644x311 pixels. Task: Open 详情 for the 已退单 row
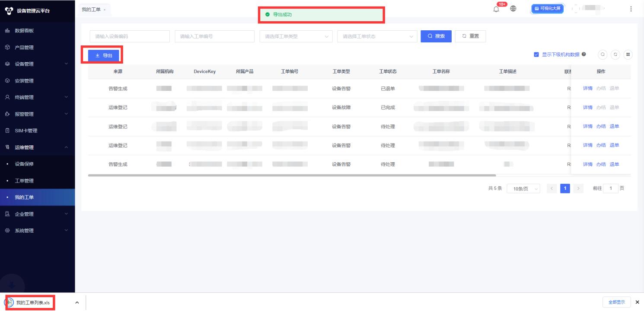pyautogui.click(x=587, y=88)
